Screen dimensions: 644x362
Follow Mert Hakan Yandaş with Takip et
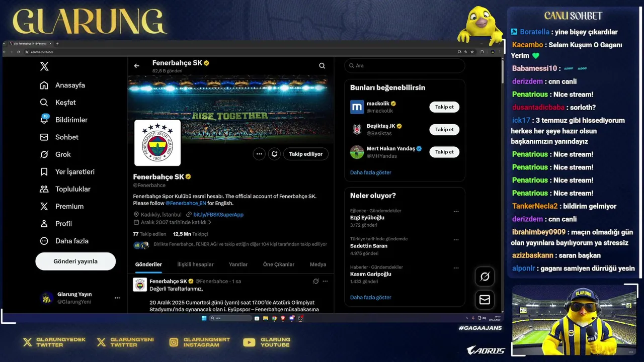tap(444, 152)
